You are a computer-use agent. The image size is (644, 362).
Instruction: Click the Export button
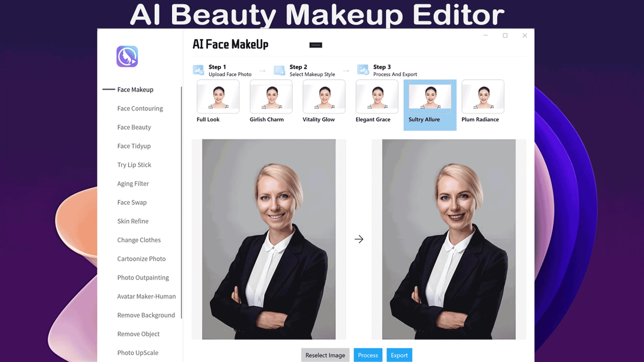click(399, 355)
